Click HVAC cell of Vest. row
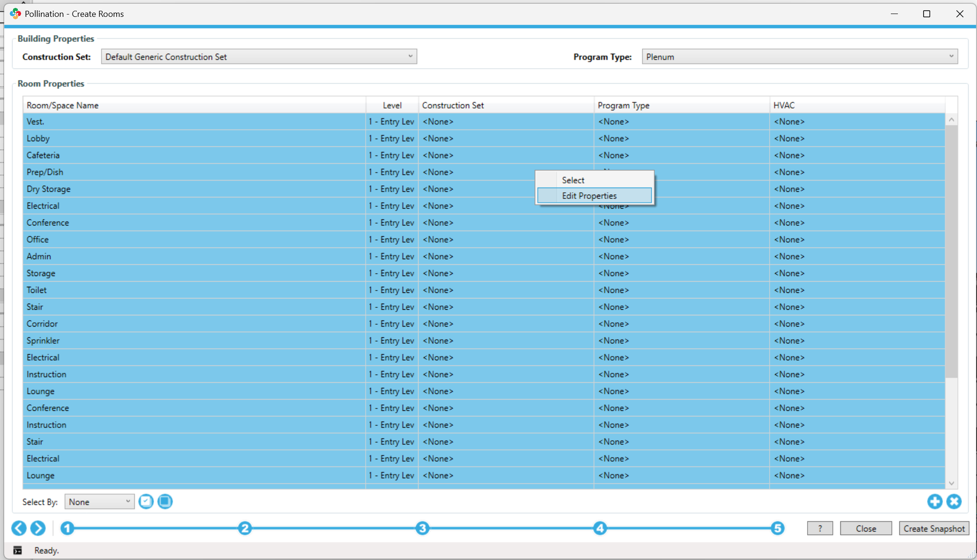The width and height of the screenshot is (977, 560). click(857, 122)
